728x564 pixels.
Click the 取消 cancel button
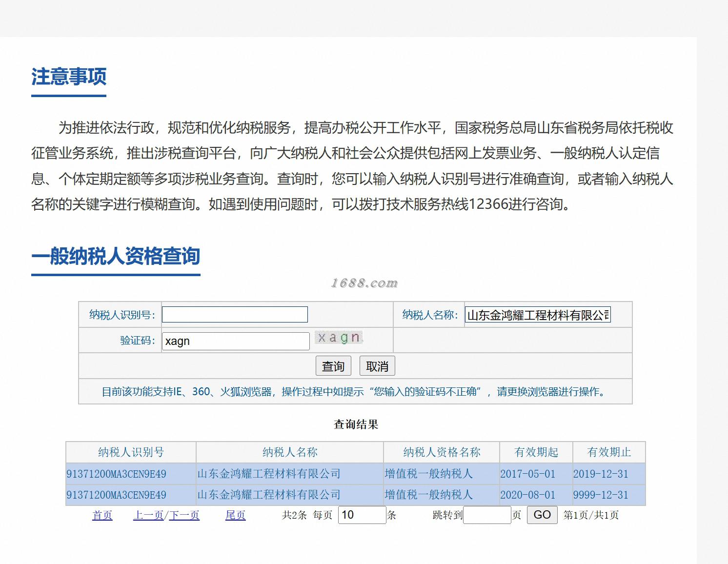click(377, 366)
